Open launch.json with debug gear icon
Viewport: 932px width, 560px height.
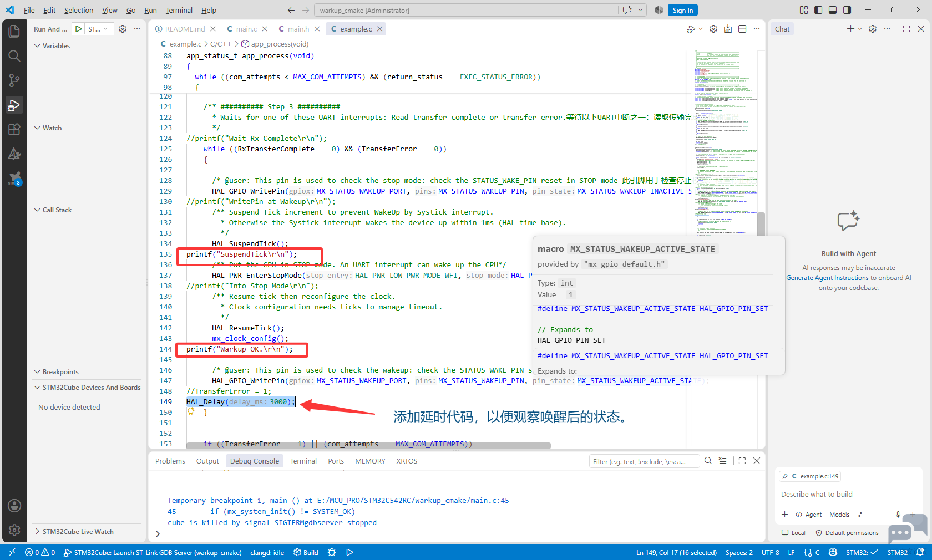(x=123, y=29)
